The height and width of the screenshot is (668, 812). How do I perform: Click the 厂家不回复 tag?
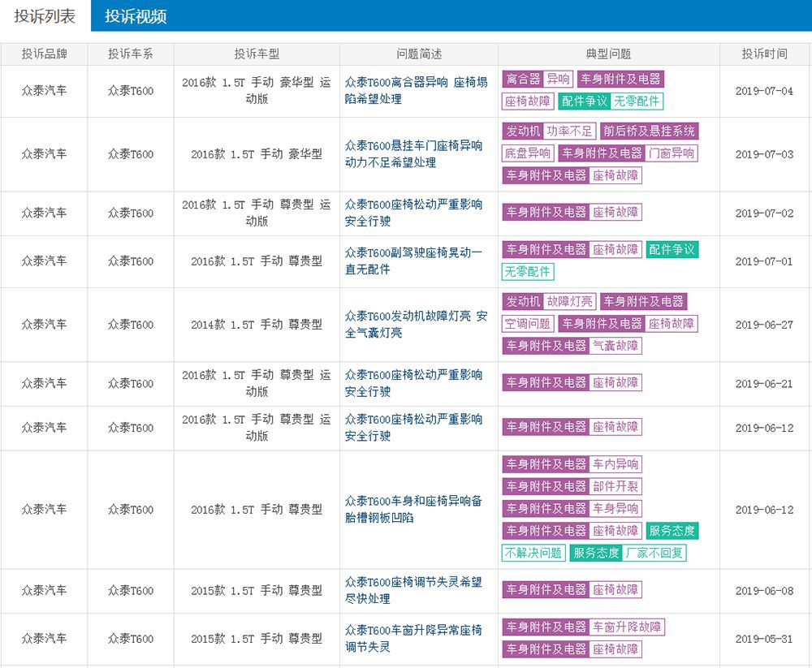(654, 554)
